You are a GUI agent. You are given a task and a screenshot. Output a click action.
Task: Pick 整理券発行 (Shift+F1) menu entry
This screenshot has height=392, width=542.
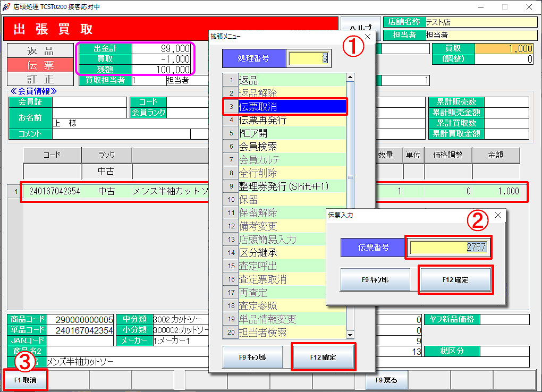click(x=292, y=186)
